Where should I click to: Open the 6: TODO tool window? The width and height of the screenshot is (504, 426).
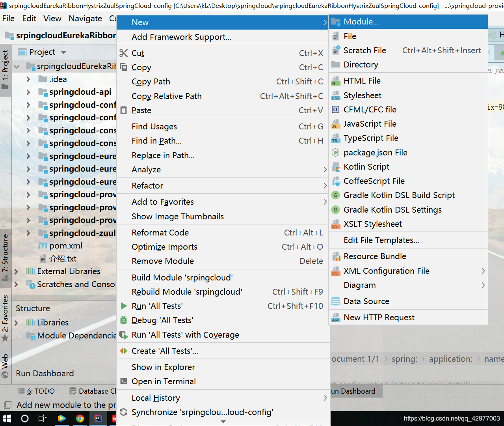37,391
